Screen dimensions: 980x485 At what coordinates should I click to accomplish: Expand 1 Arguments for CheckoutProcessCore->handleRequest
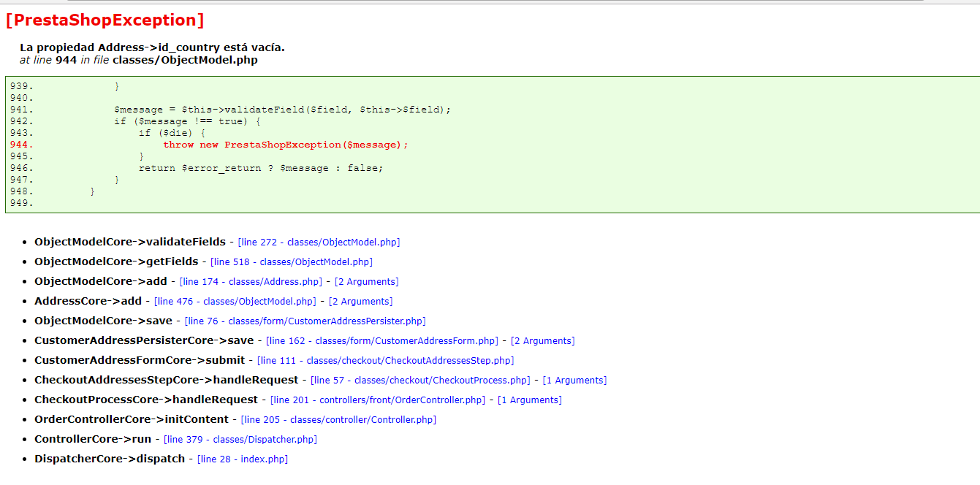click(530, 400)
